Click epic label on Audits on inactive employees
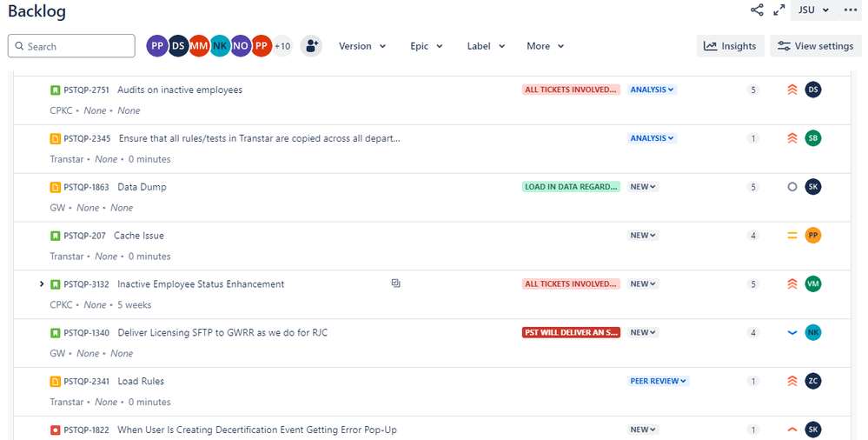 click(x=571, y=90)
